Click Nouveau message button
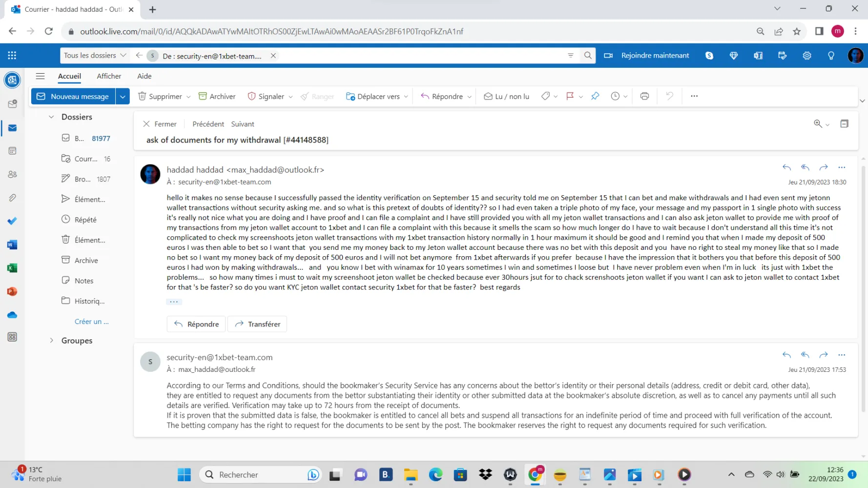 point(73,96)
